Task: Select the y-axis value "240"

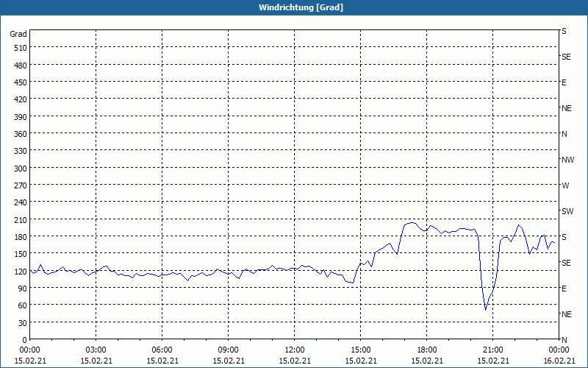Action: (21, 203)
